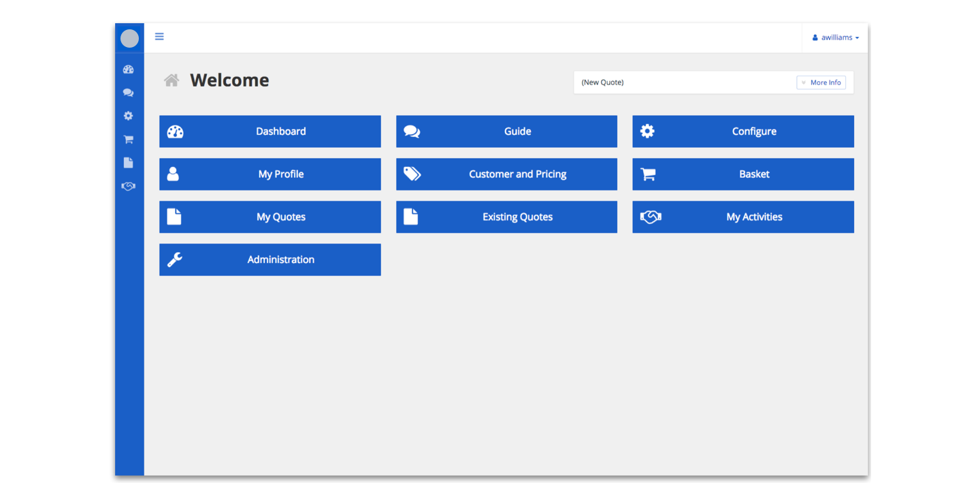Open the sidebar guide chat bubbles icon
Screen dimensions: 980x500
click(129, 93)
